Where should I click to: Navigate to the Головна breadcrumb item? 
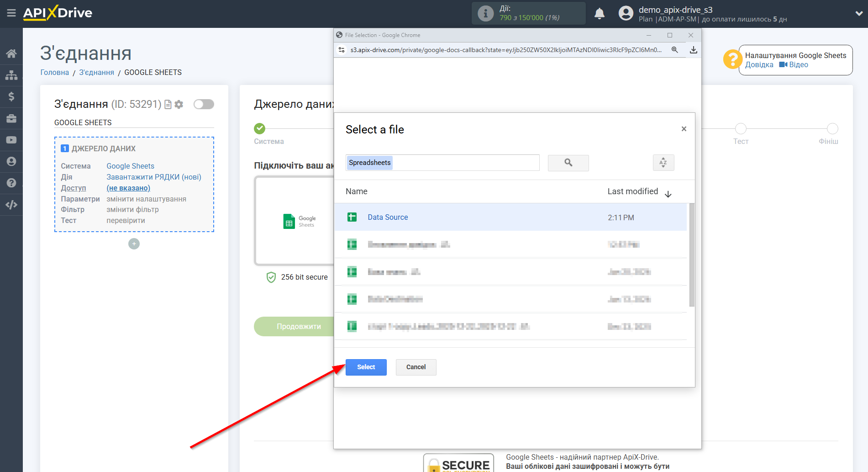tap(54, 72)
